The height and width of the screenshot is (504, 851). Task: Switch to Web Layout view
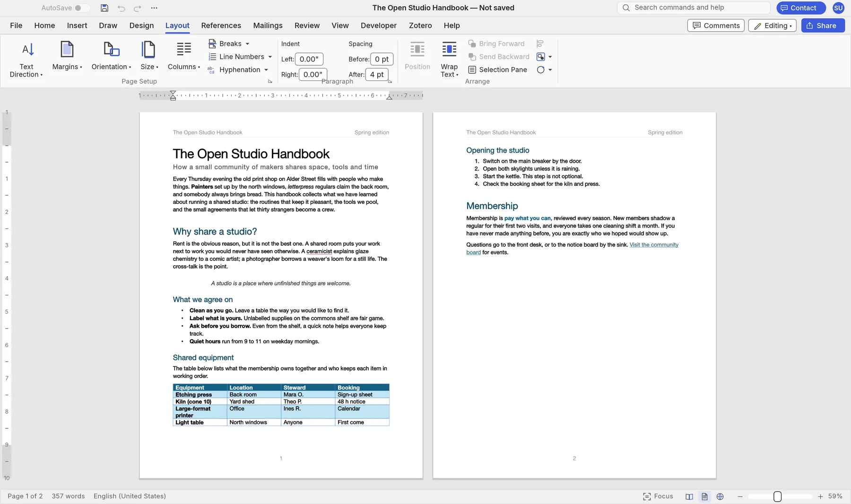[720, 496]
